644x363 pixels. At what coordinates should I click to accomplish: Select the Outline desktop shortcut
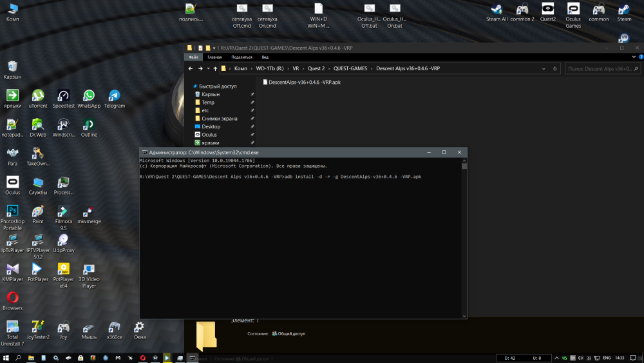click(x=89, y=128)
